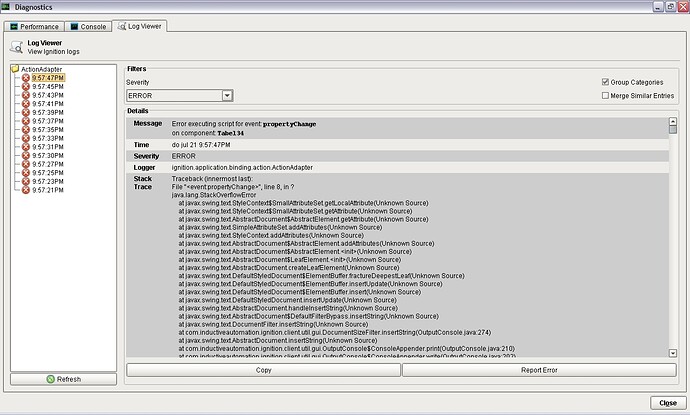Click error icon for 9:57:27PM entry
This screenshot has width=690, height=415.
(x=26, y=164)
